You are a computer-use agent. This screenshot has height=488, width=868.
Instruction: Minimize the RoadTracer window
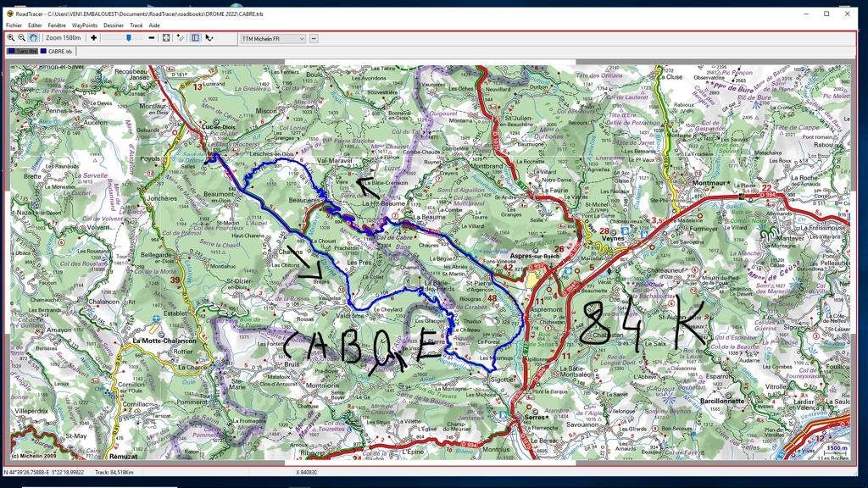click(806, 14)
